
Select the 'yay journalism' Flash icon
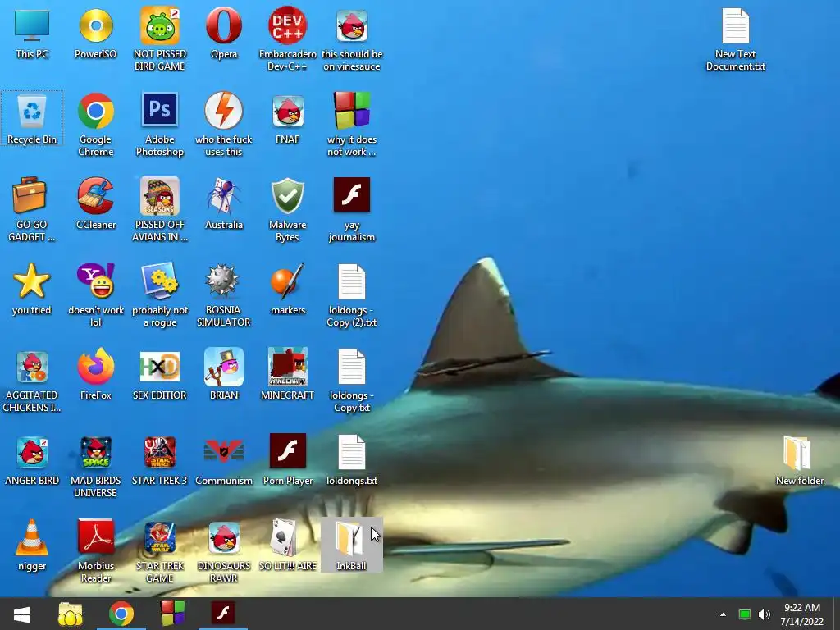[352, 209]
